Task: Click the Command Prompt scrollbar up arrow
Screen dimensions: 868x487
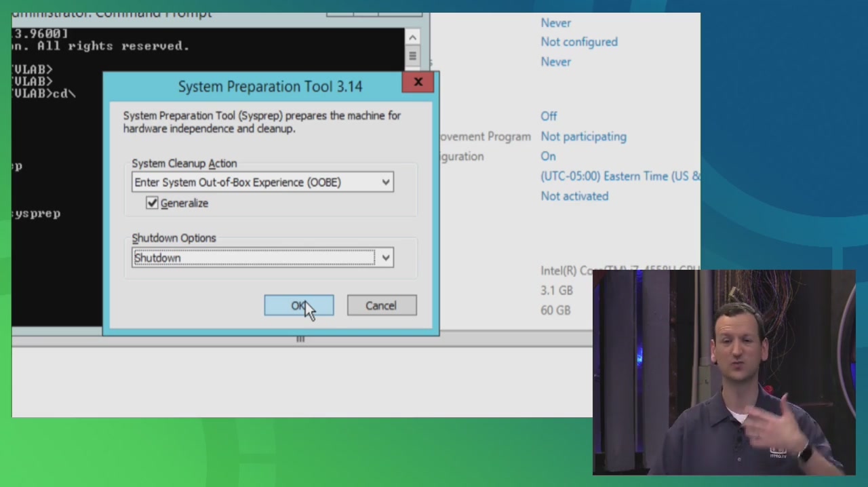Action: pos(412,37)
